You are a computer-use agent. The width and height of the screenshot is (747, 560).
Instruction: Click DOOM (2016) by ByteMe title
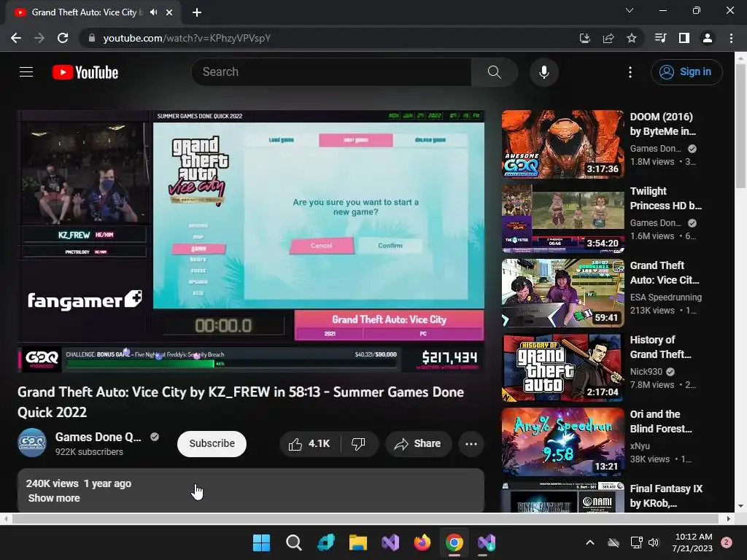pyautogui.click(x=662, y=124)
